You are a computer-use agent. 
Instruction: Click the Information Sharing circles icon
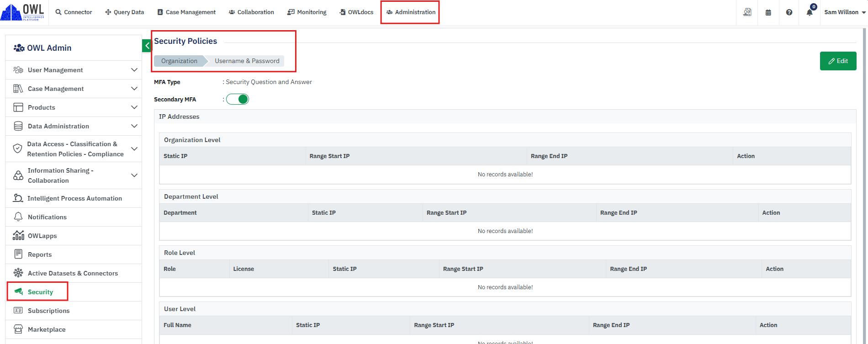click(18, 175)
